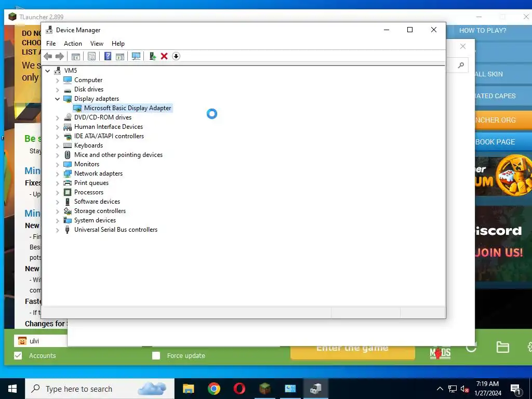532x399 pixels.
Task: Open File Explorer from the taskbar
Action: 188,389
